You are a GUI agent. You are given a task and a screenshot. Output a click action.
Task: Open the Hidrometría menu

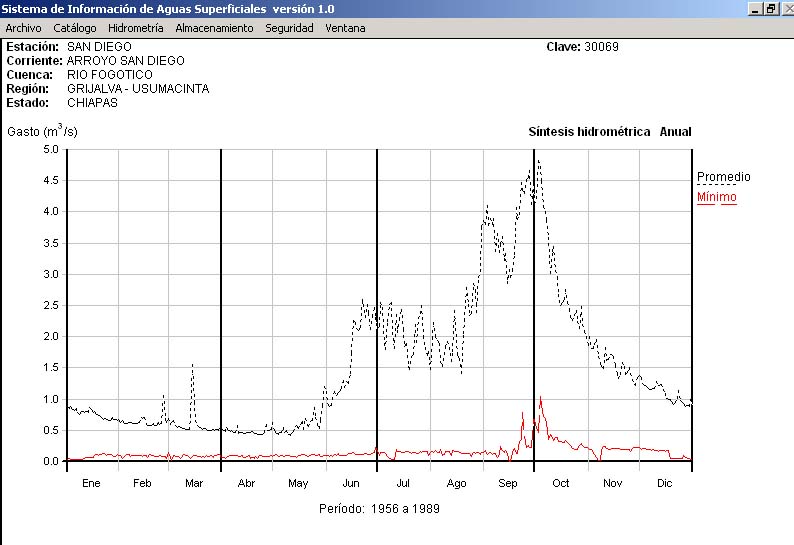(x=135, y=28)
